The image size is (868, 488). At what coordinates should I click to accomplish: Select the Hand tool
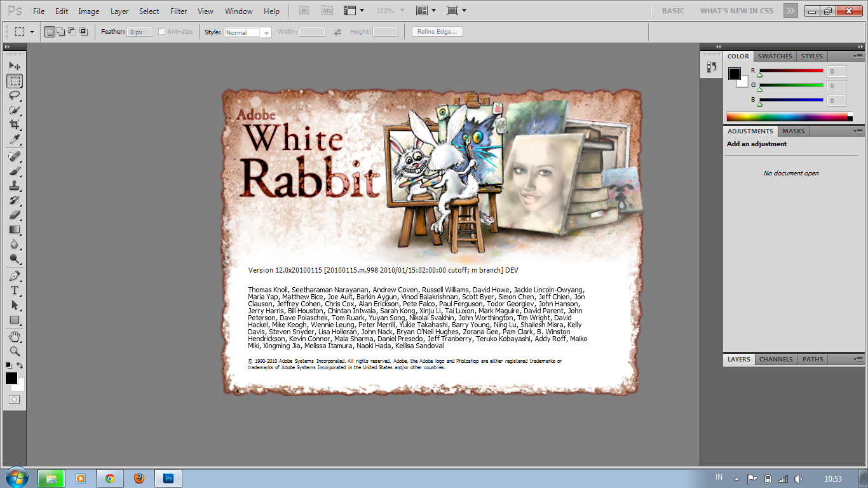(x=15, y=336)
